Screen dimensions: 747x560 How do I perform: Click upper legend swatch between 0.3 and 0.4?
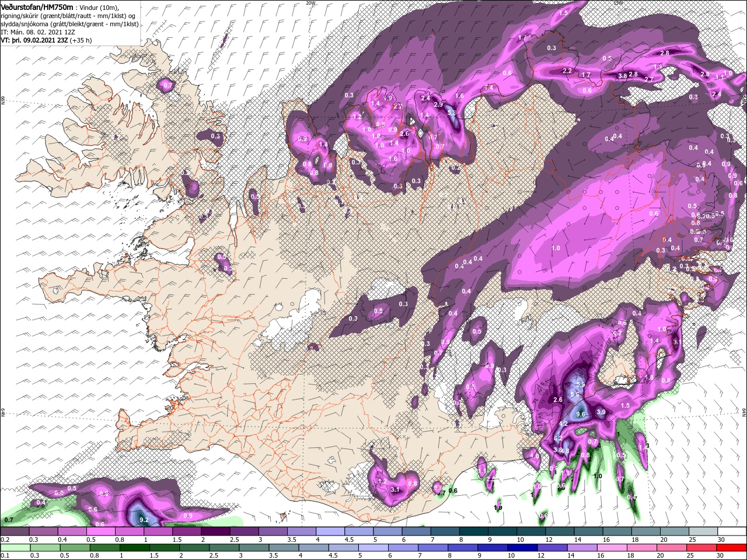point(43,531)
